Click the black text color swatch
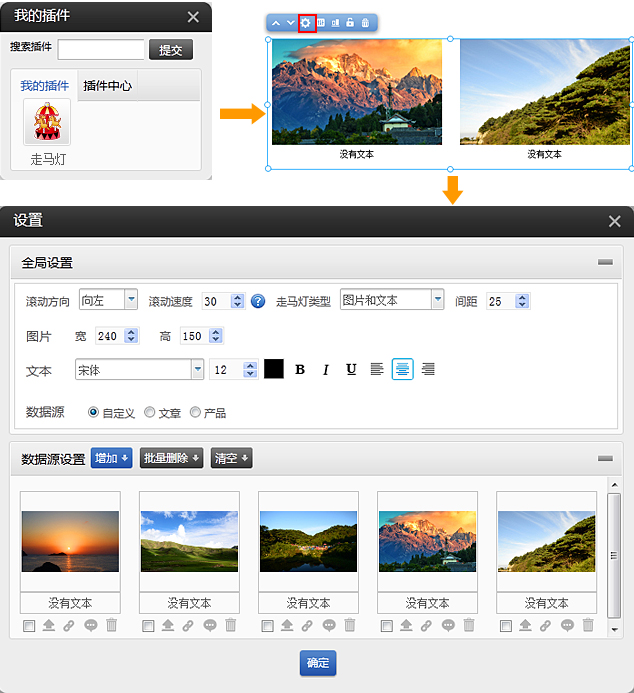 point(274,370)
